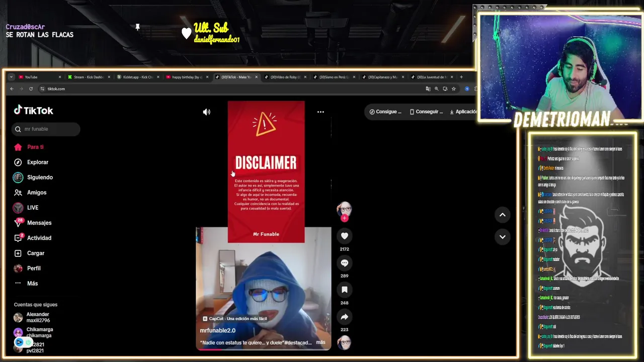Click the Explorar compass icon

click(x=18, y=162)
